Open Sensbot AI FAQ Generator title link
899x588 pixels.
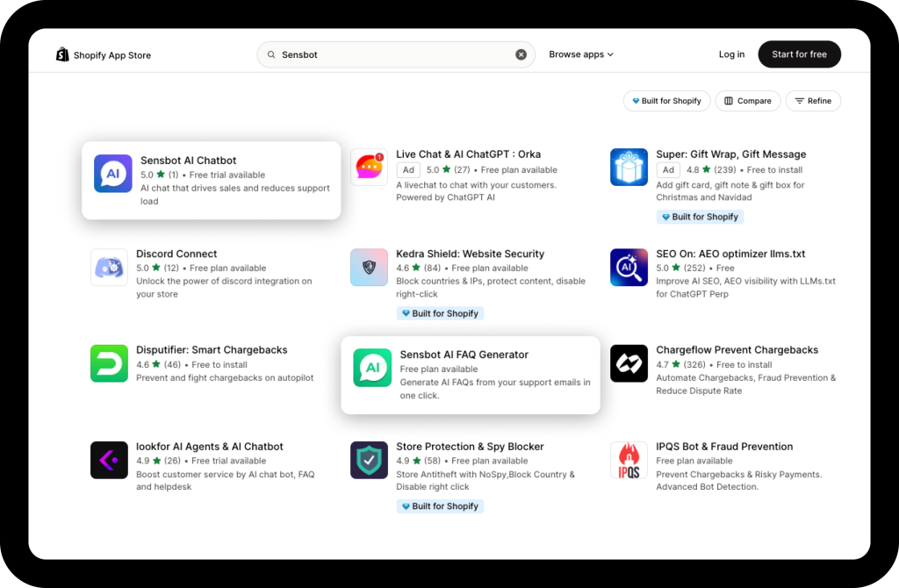(x=464, y=355)
